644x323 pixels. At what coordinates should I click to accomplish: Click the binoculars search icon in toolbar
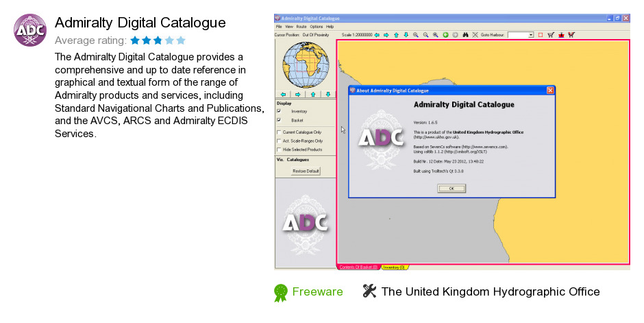pos(465,34)
